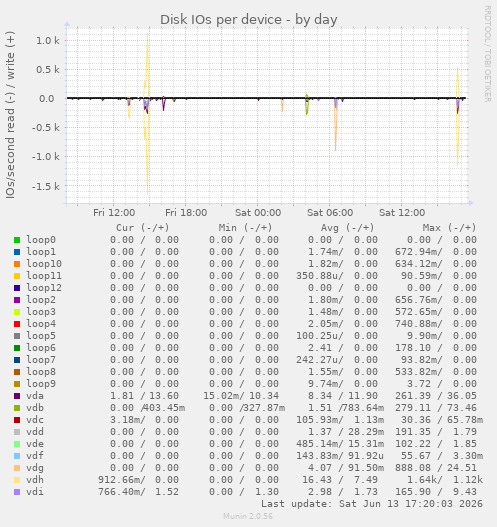The width and height of the screenshot is (497, 527).
Task: Click the loop6 dark green swatch
Action: (17, 348)
